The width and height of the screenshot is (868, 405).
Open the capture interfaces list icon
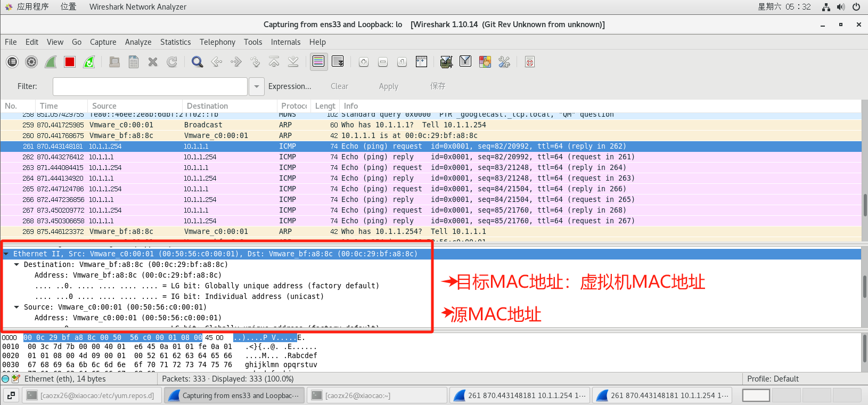pos(12,62)
